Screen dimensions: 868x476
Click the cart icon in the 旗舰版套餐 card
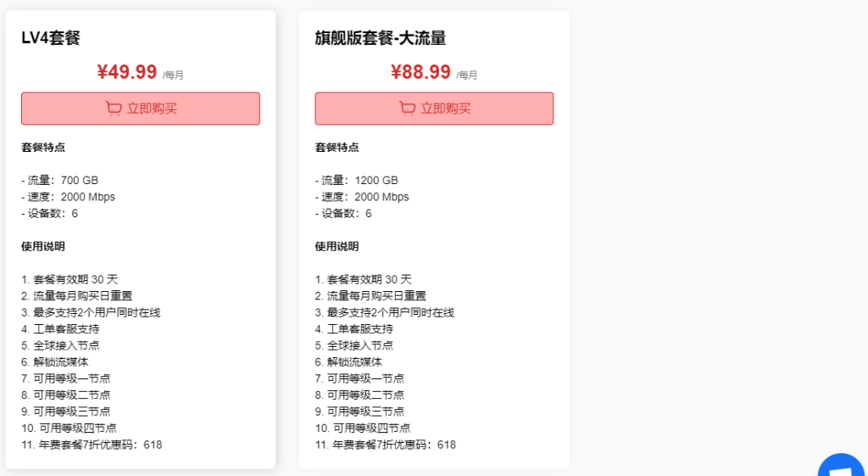tap(408, 109)
